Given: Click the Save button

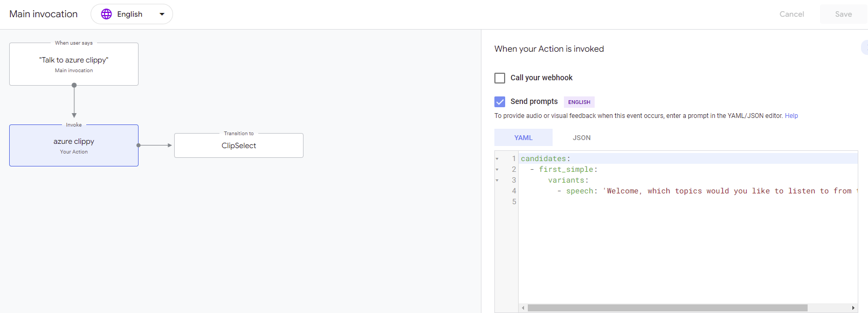Looking at the screenshot, I should click(843, 14).
